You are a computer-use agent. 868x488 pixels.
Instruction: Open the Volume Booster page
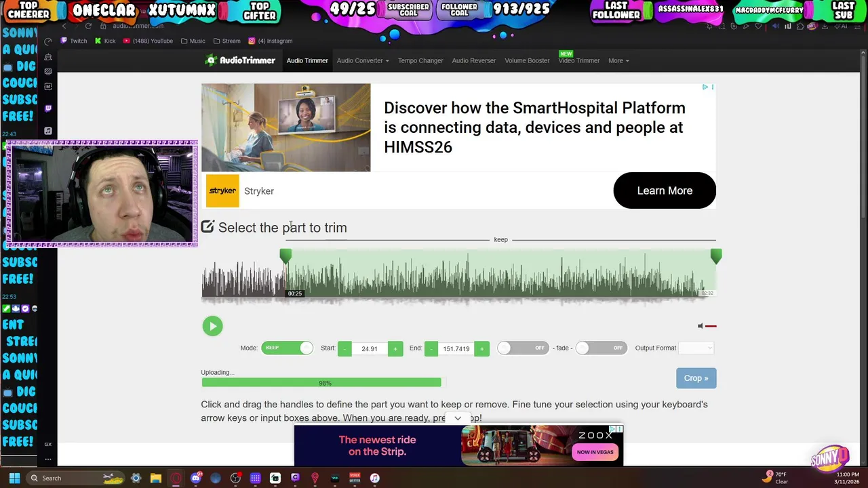527,60
